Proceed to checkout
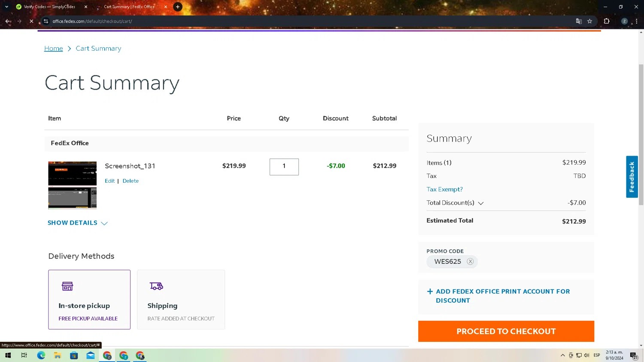This screenshot has height=362, width=644. (506, 331)
